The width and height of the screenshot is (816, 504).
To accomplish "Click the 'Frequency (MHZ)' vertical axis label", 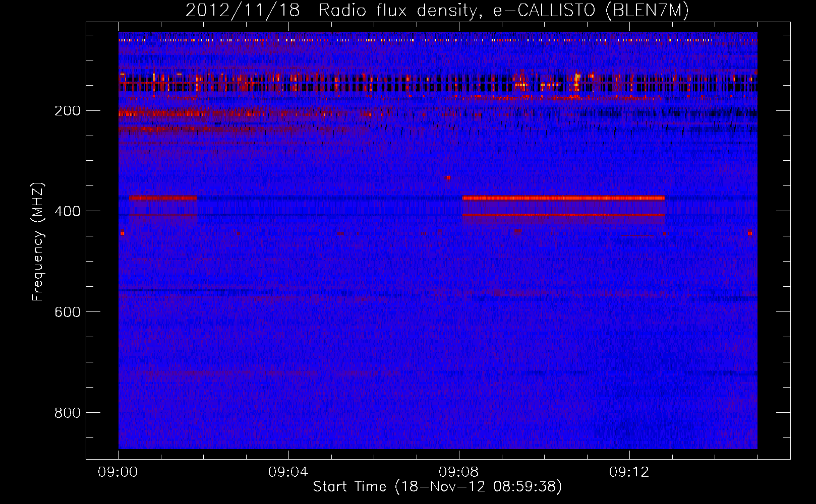I will 38,241.
